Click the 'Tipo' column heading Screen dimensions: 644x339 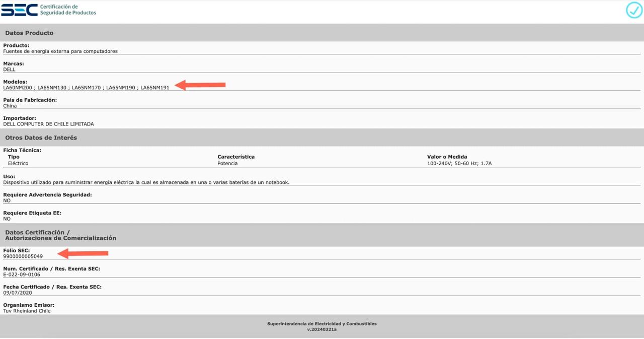click(14, 157)
